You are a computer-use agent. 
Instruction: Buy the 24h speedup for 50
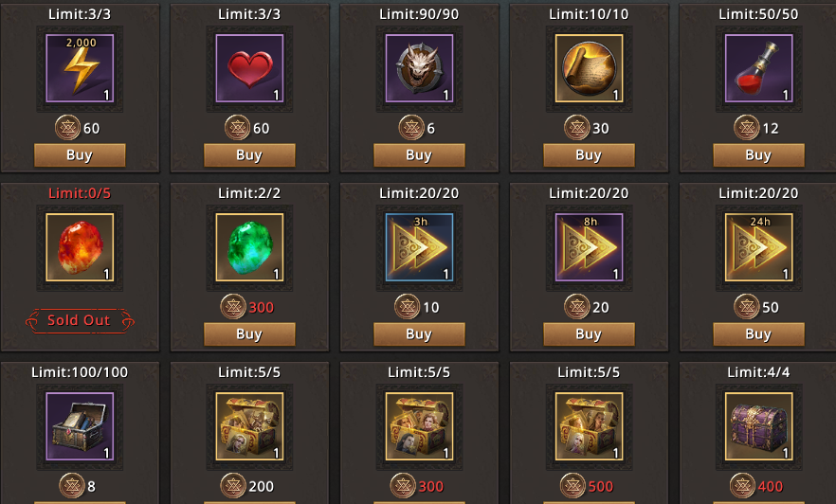click(758, 334)
